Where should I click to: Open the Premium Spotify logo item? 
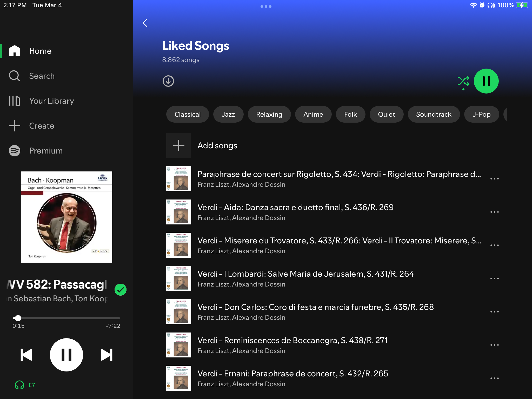pos(15,151)
